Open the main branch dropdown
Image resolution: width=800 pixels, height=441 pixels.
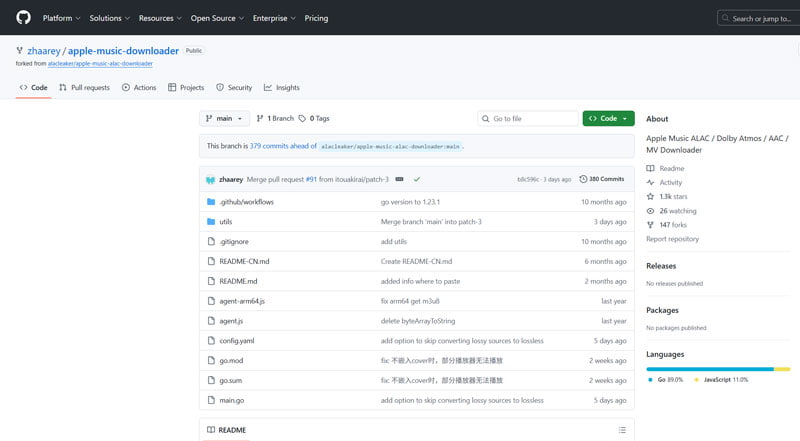tap(224, 118)
